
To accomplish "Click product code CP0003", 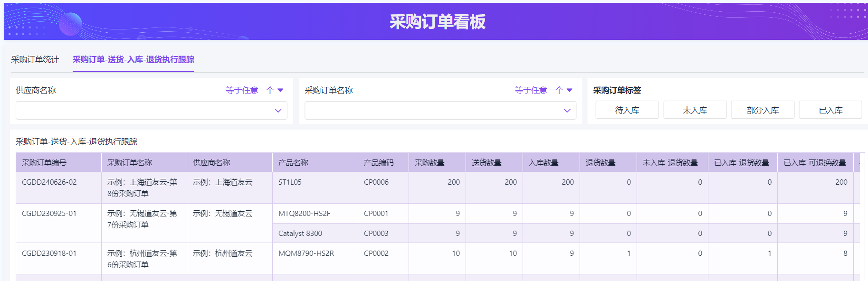I will click(x=376, y=234).
